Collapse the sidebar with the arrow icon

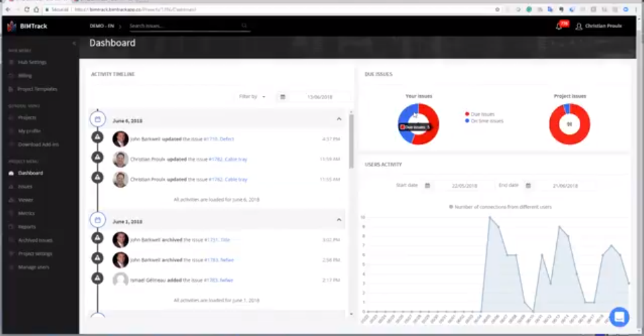tap(74, 43)
